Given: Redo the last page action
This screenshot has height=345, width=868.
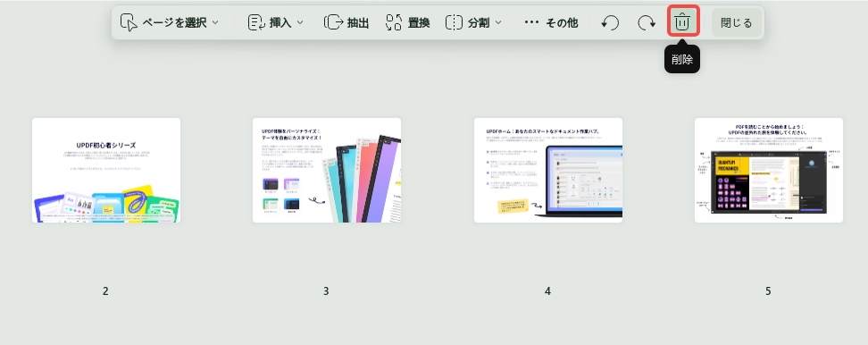Looking at the screenshot, I should point(647,22).
